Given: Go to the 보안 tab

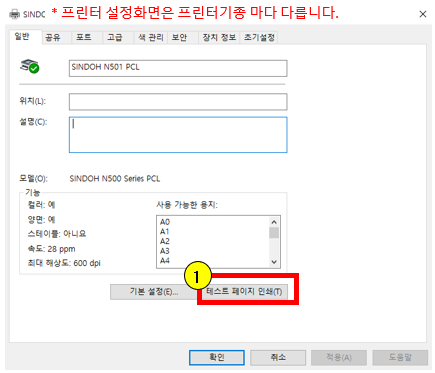Looking at the screenshot, I should coord(183,38).
